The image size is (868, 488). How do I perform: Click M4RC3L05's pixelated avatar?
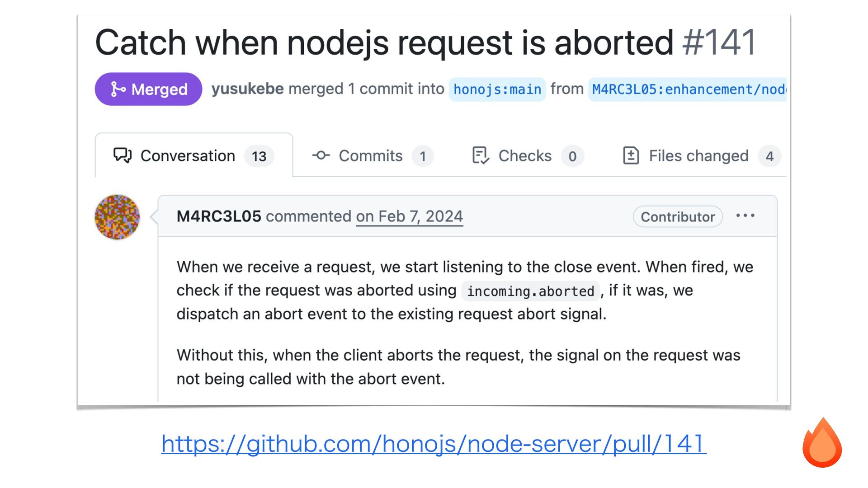(117, 217)
